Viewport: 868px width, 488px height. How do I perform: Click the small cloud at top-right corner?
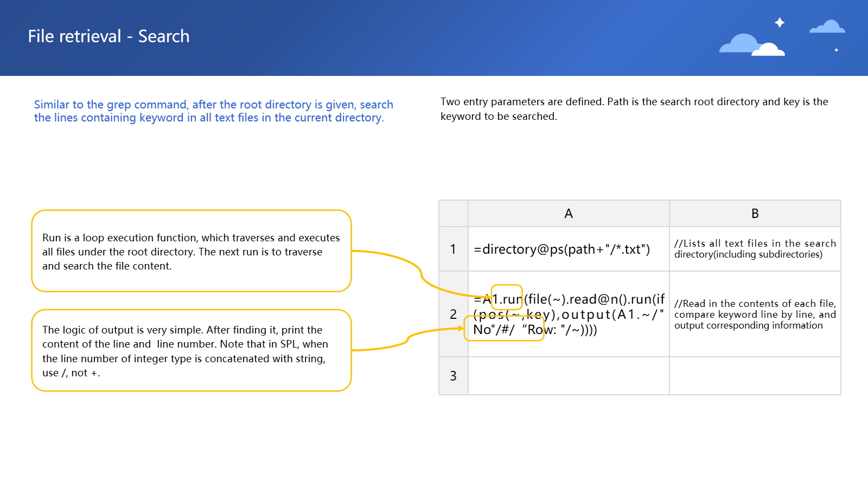click(827, 27)
